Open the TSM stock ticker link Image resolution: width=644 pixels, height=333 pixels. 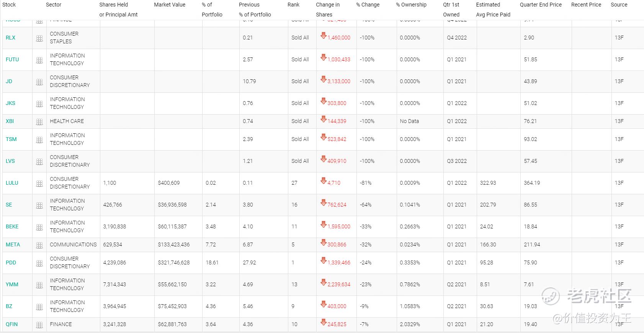11,139
